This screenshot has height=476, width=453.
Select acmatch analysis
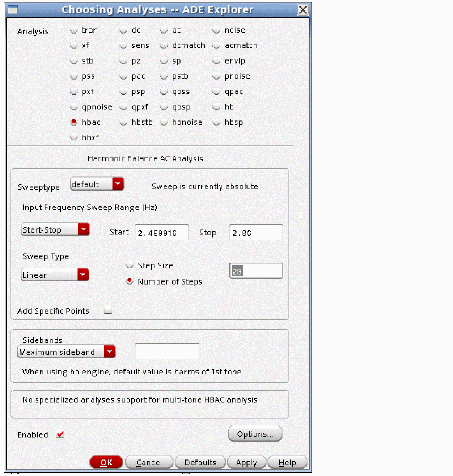click(x=216, y=45)
